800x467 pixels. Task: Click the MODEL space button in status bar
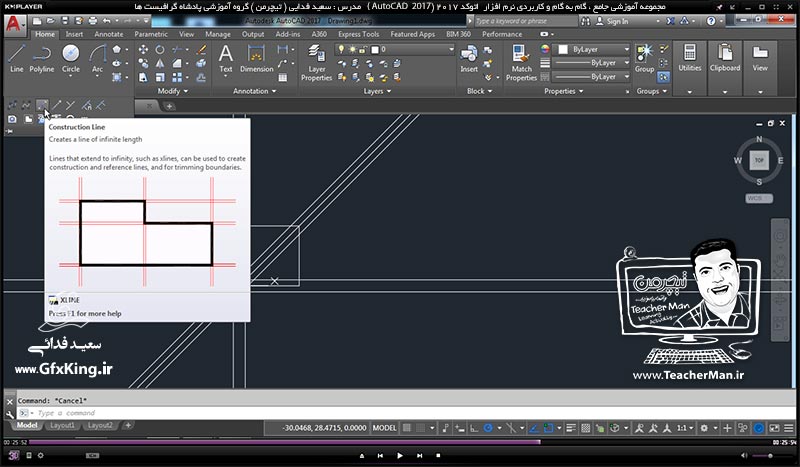click(384, 428)
